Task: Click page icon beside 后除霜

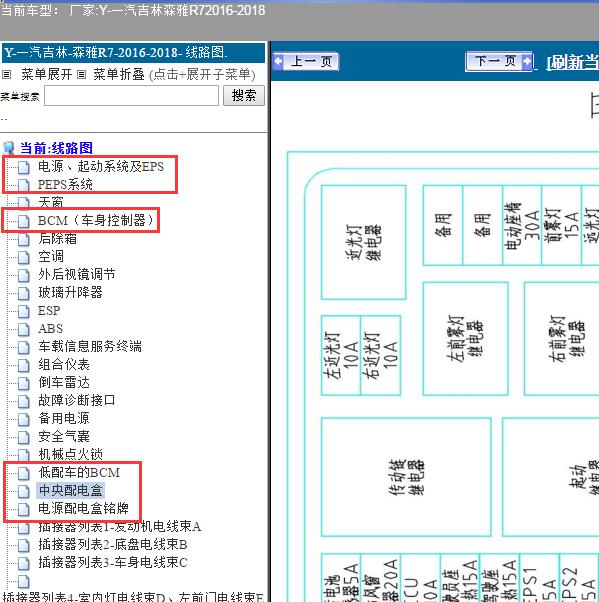Action: click(23, 239)
